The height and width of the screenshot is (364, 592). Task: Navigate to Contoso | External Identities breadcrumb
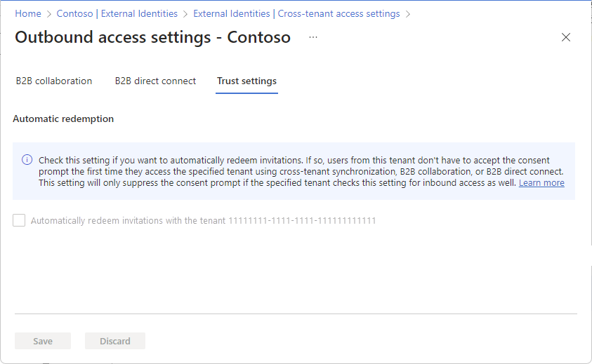[x=117, y=14]
